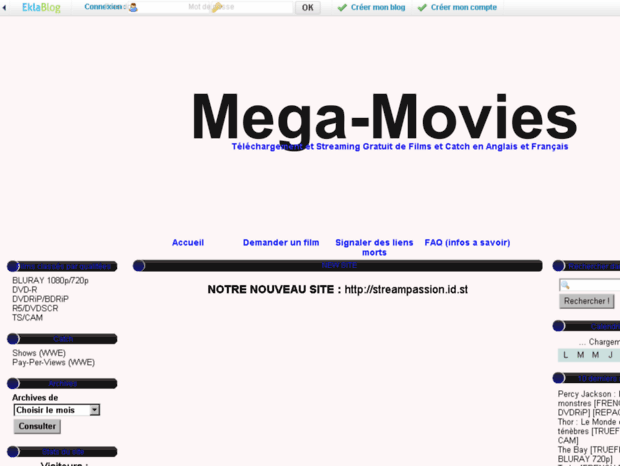This screenshot has width=620, height=466.
Task: Open Signaler des liens morts page
Action: (374, 247)
